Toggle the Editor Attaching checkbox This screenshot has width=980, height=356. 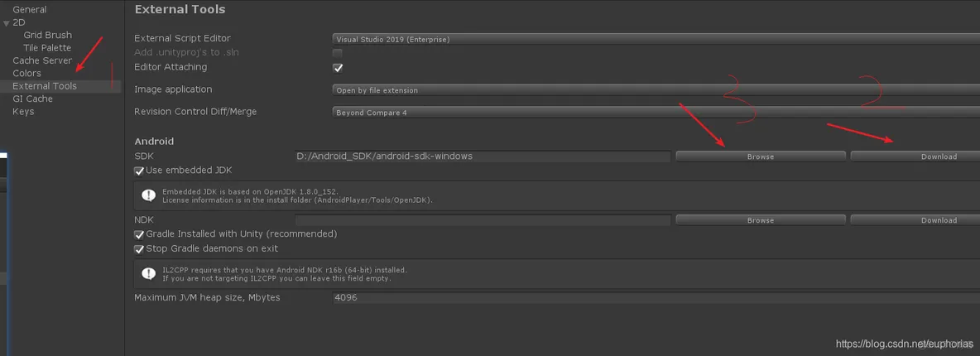(x=338, y=68)
